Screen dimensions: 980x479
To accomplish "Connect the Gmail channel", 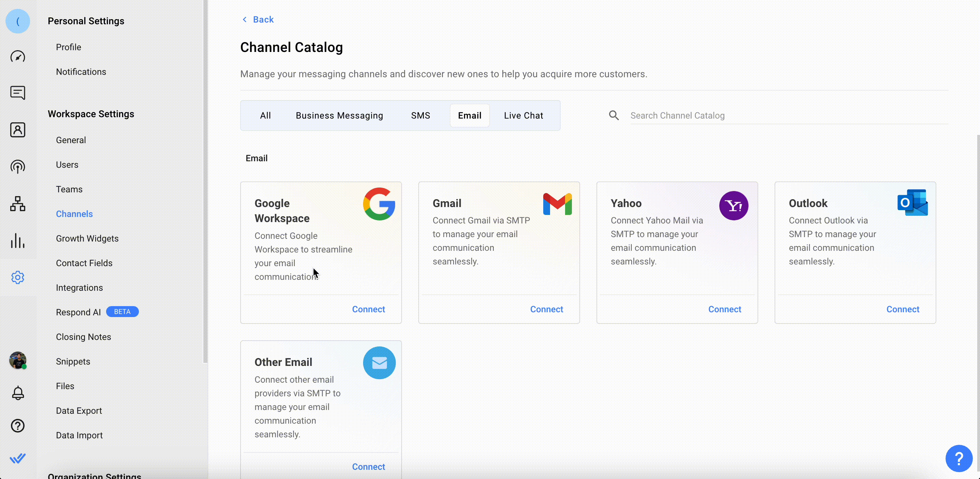I will 546,309.
